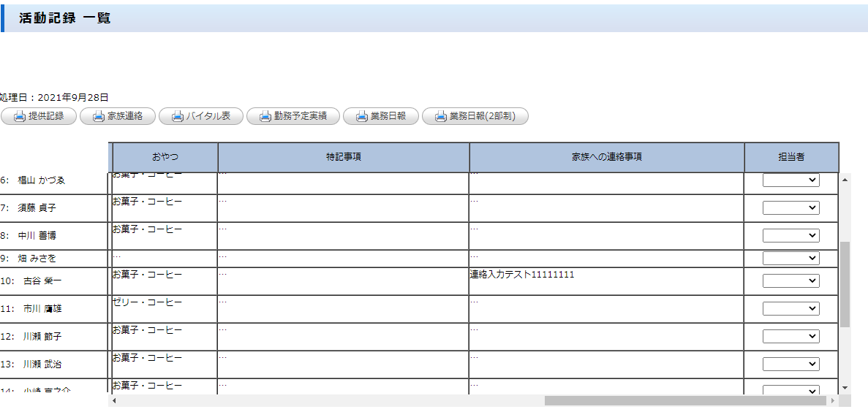Click the 家族への連絡事項 column header

606,157
